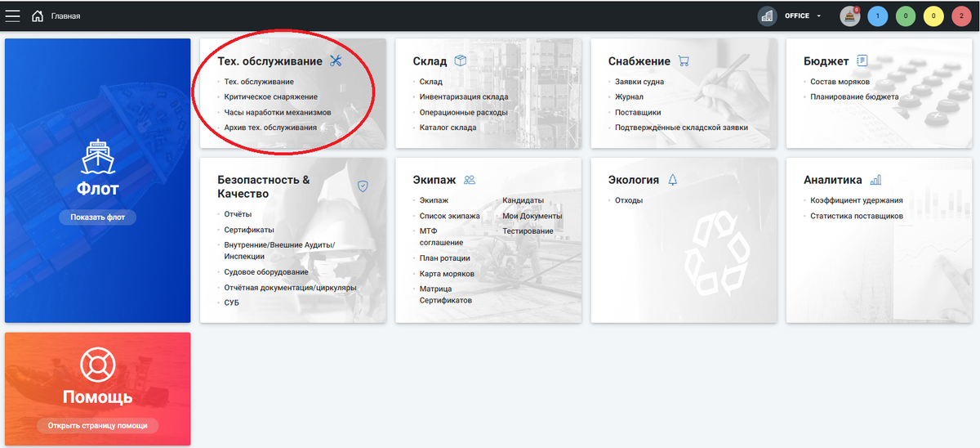Screen dimensions: 980x448
Task: Go to the home icon
Action: pyautogui.click(x=38, y=16)
